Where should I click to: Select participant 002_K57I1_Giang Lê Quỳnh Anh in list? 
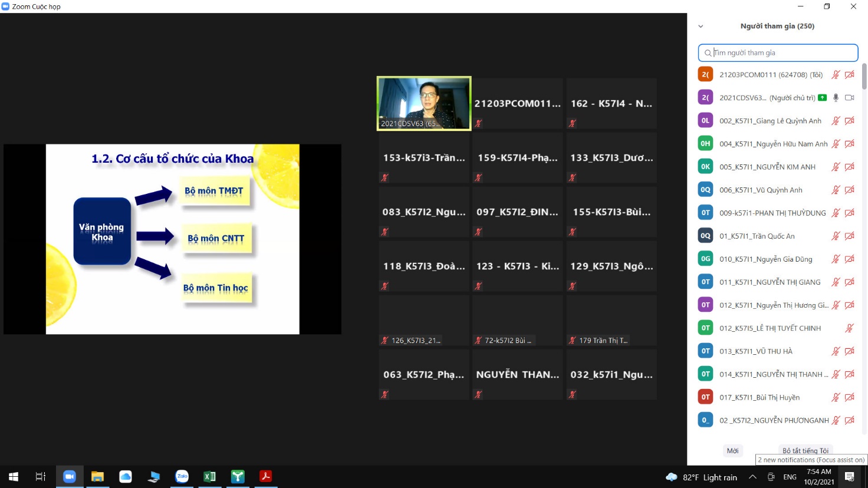[770, 121]
